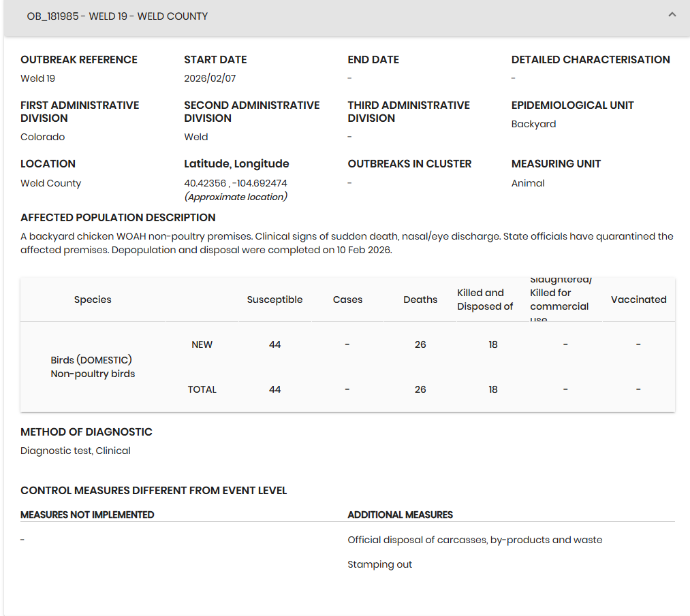Click the Weld second administrative division value
Screen dimensions: 690x616
195,137
